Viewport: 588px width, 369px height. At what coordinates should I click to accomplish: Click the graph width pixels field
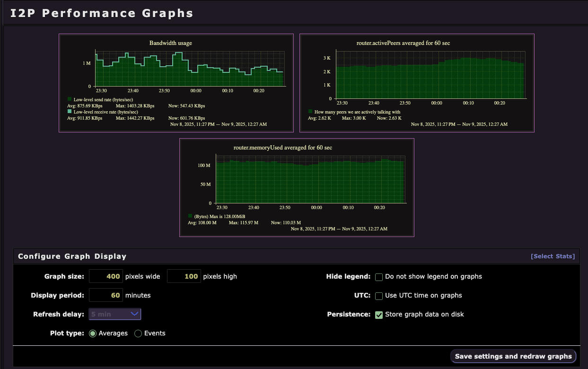pos(105,276)
